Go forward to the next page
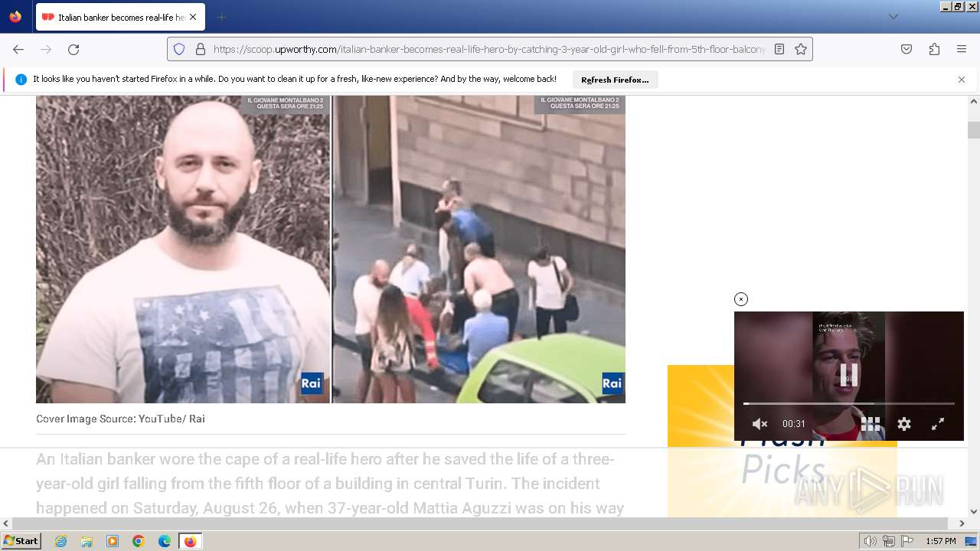The image size is (980, 551). pos(46,49)
